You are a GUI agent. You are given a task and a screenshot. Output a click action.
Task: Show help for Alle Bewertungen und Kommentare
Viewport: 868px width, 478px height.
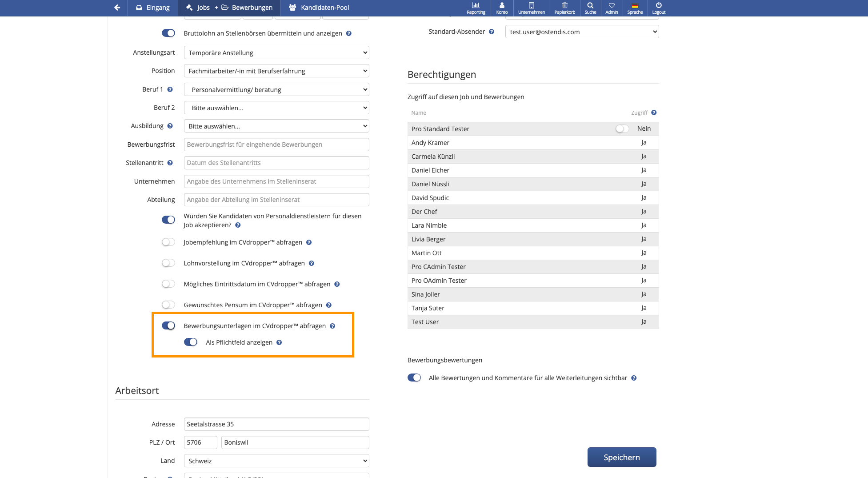(634, 378)
